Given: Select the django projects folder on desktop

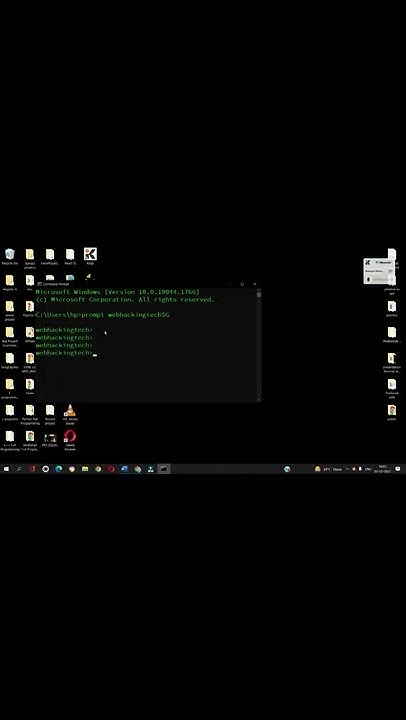Looking at the screenshot, I should point(30,257).
